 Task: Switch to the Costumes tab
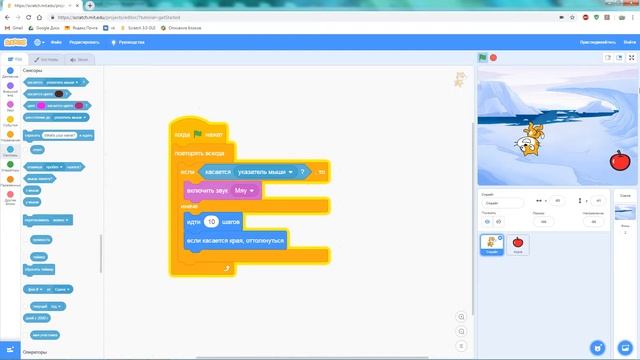coord(46,60)
